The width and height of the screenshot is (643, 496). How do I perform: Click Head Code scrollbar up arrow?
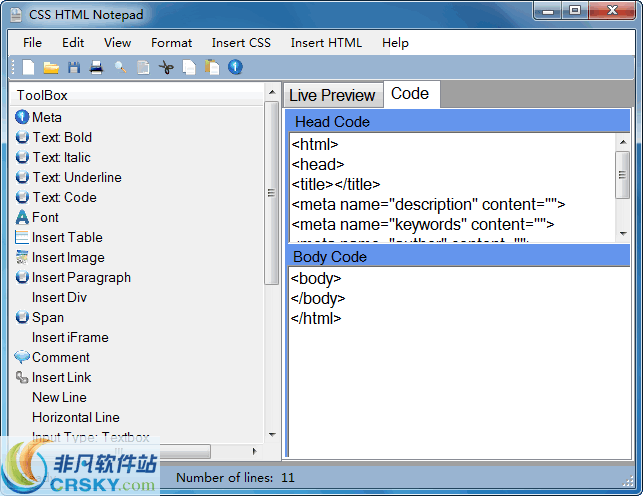[623, 142]
